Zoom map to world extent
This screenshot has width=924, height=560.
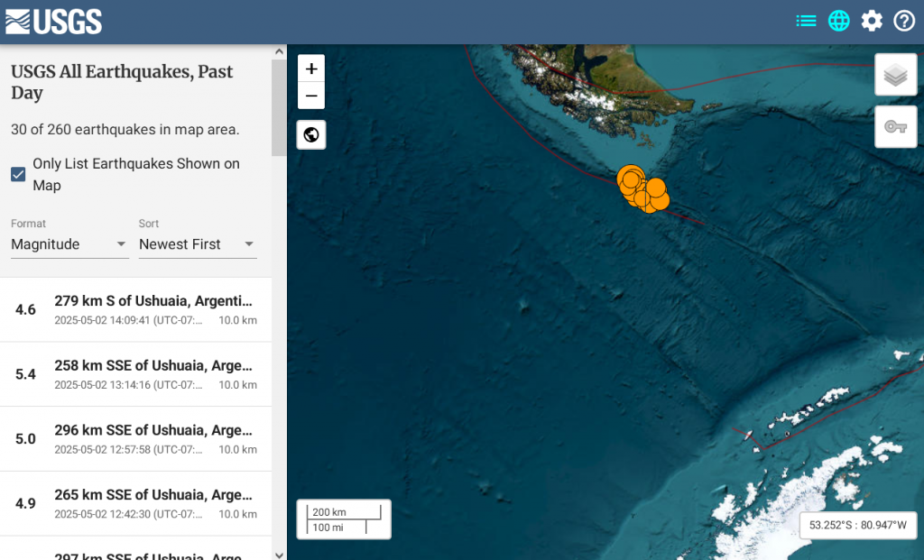[311, 135]
